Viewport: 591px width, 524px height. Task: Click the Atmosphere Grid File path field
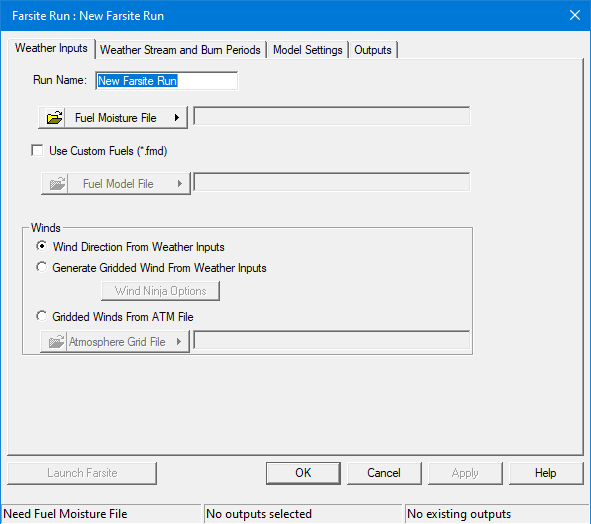pyautogui.click(x=332, y=340)
